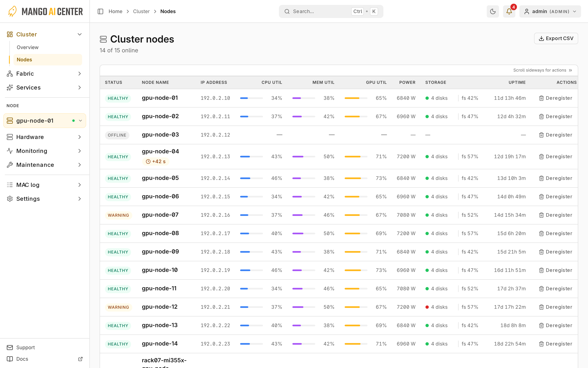Click the +42 s clock badge on gpu-node-04

click(x=155, y=161)
